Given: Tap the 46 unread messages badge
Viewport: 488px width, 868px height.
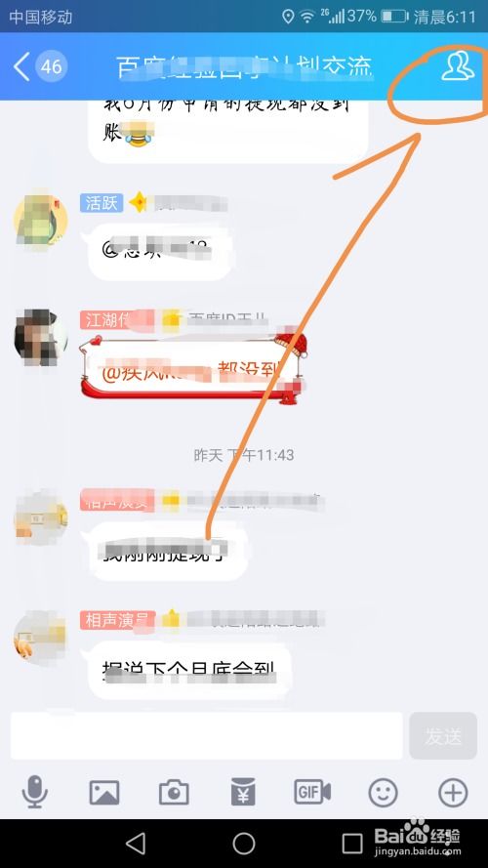Looking at the screenshot, I should pyautogui.click(x=52, y=67).
